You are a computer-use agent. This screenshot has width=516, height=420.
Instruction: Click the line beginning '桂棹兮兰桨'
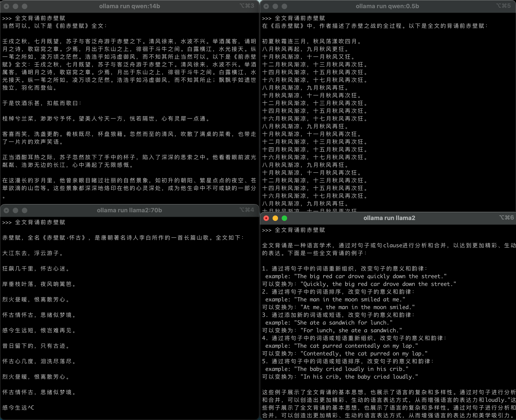[x=106, y=119]
